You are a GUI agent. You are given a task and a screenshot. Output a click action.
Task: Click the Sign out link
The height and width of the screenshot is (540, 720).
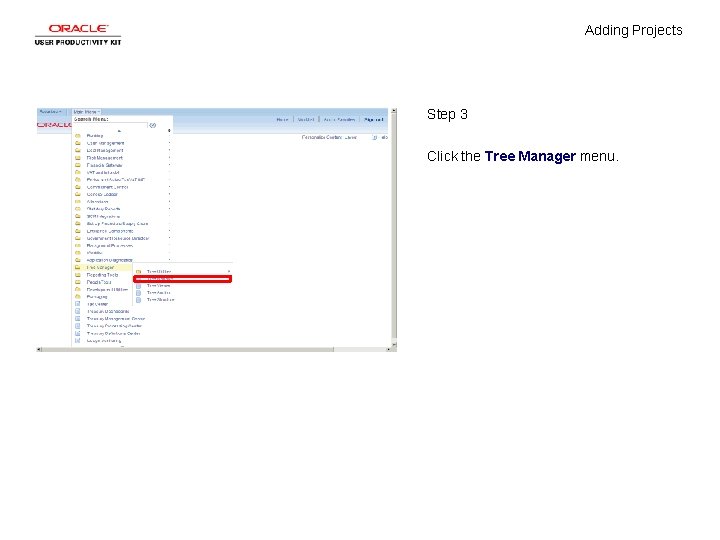[373, 119]
